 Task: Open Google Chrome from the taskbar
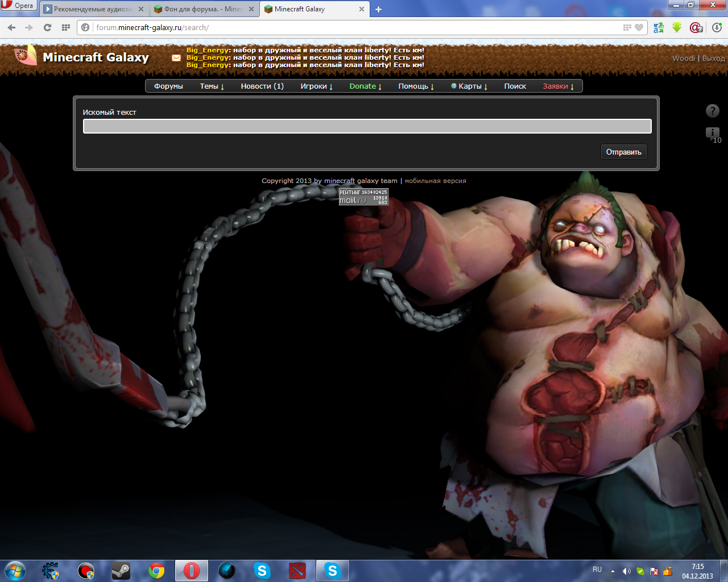[156, 571]
